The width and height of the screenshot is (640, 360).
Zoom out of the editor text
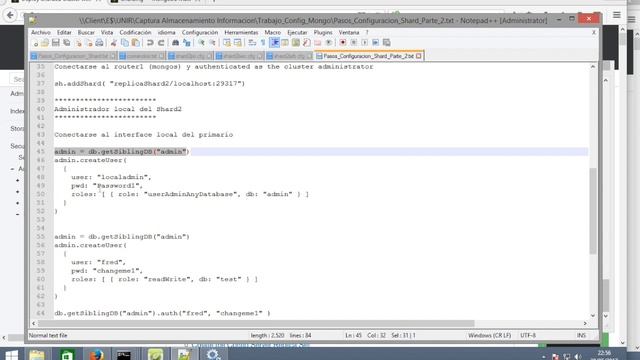point(212,43)
